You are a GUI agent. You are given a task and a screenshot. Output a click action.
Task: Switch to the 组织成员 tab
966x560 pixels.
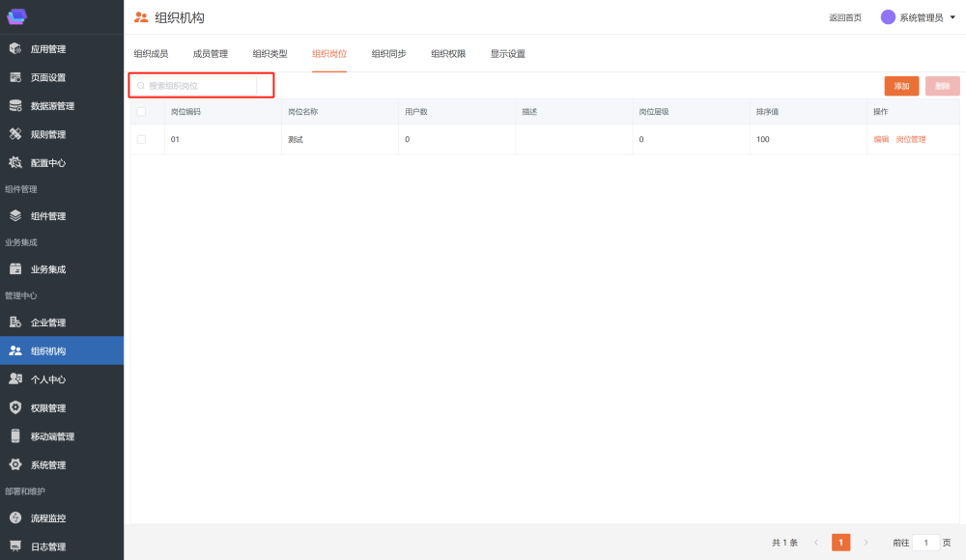point(151,54)
